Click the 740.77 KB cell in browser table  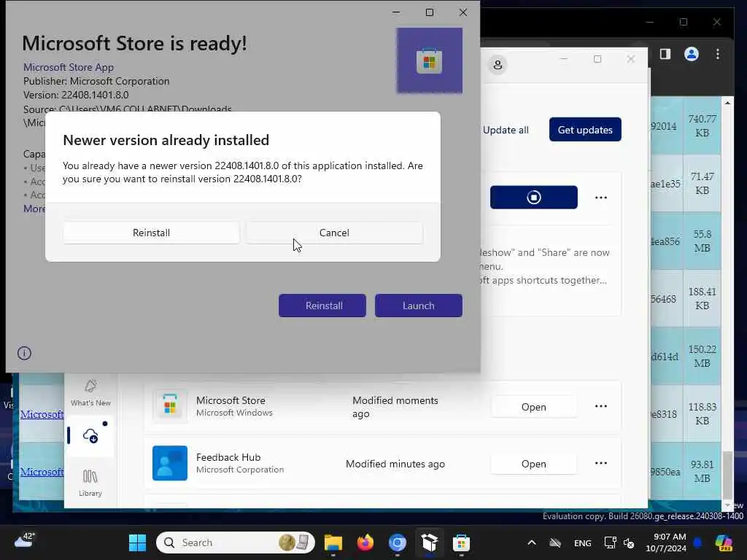(703, 125)
